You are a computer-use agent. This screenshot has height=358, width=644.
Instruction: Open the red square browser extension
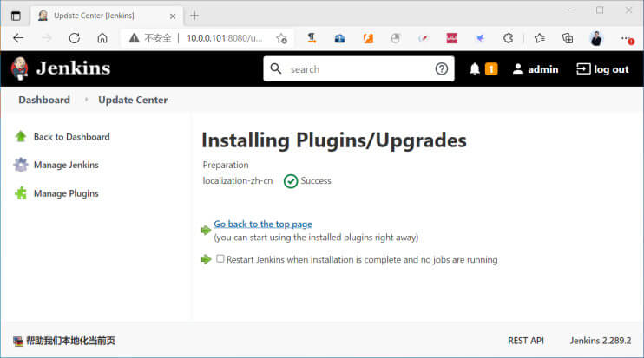coord(452,38)
